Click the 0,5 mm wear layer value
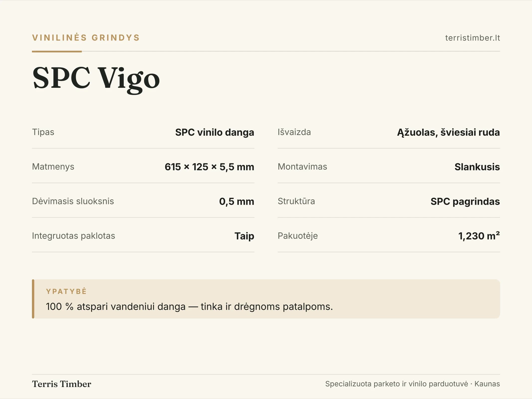532x399 pixels. 236,201
